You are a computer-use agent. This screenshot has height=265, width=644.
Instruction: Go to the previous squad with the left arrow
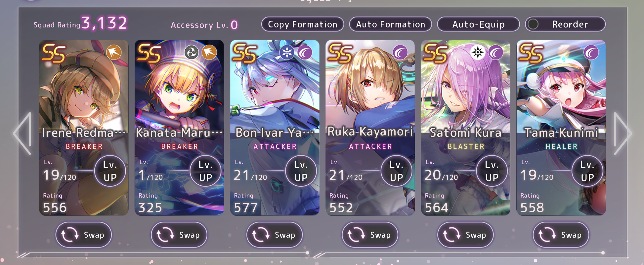(22, 133)
